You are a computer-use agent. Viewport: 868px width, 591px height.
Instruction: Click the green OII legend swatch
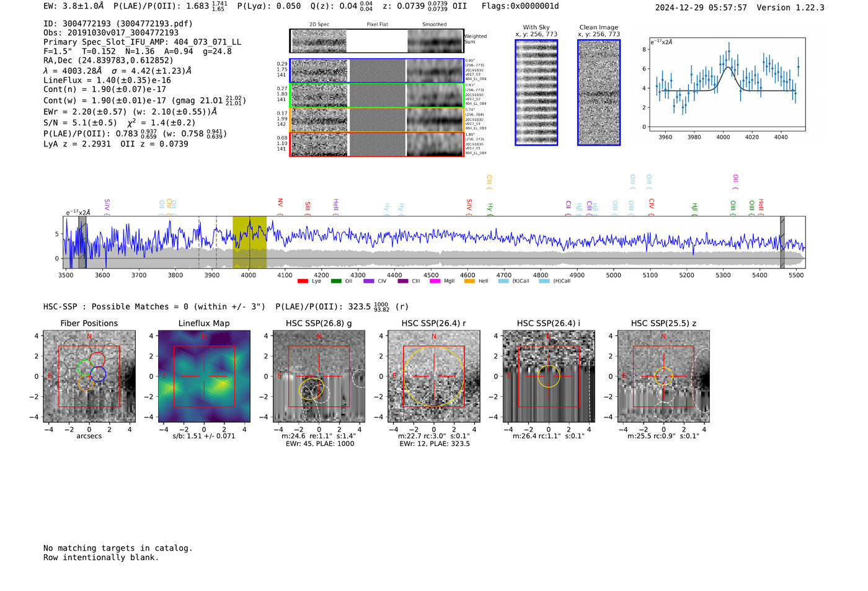point(336,282)
